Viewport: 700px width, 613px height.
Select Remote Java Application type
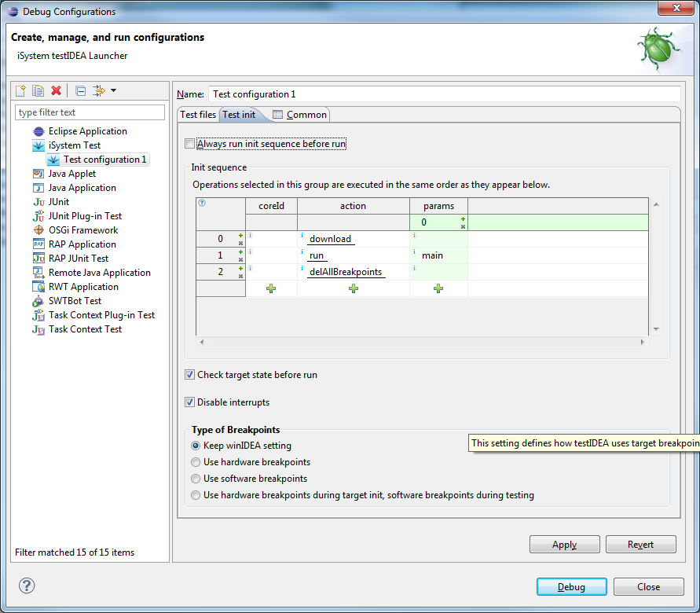pyautogui.click(x=100, y=273)
